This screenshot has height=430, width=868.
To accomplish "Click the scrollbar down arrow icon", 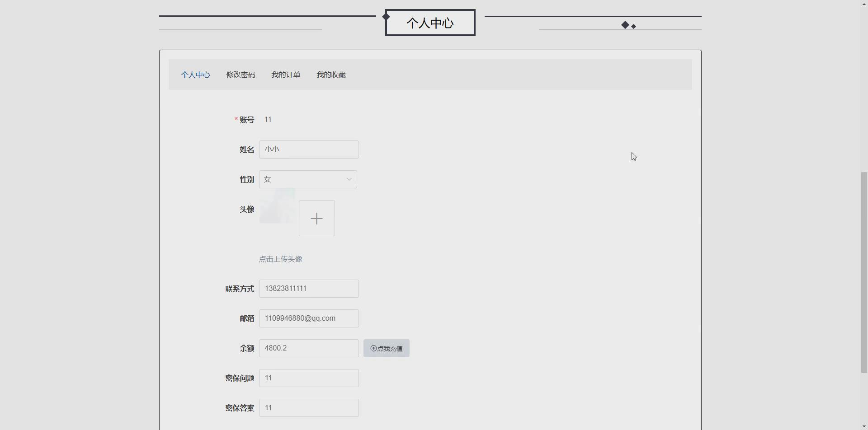I will [x=864, y=426].
